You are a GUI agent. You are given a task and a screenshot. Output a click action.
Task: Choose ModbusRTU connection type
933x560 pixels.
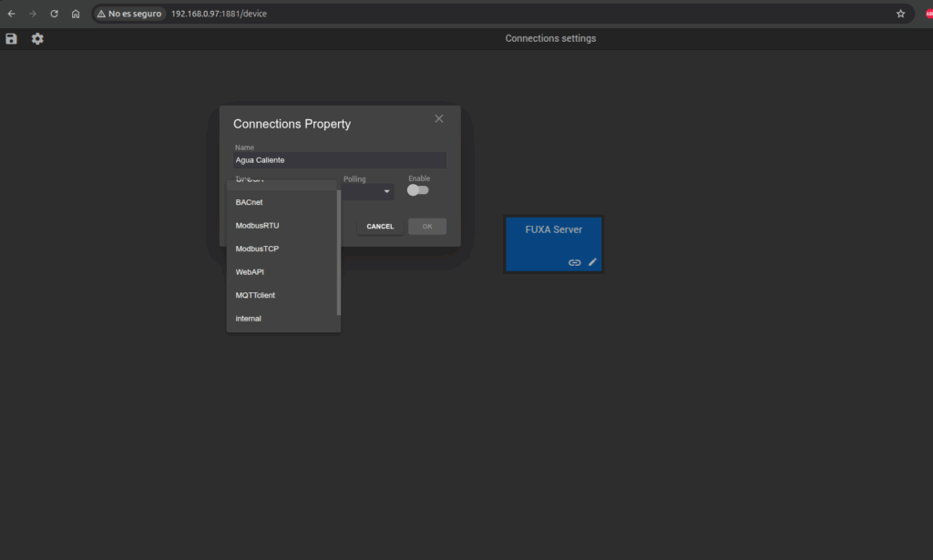point(257,226)
